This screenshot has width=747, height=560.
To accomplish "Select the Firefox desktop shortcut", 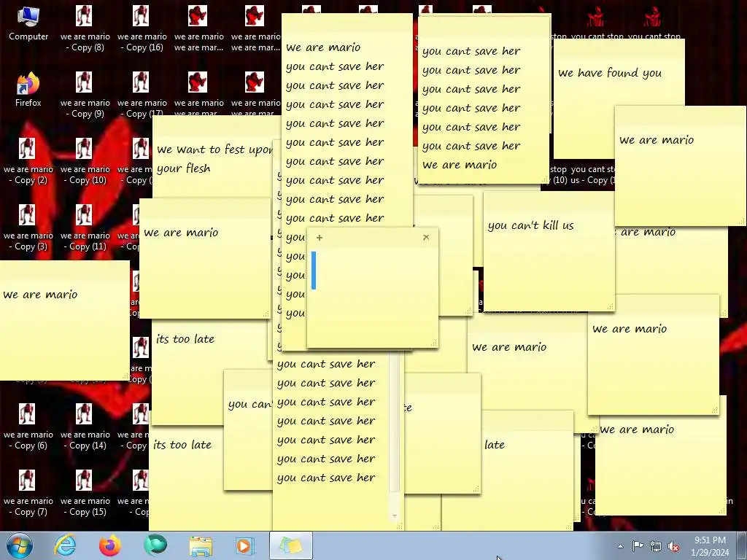I will pos(28,90).
